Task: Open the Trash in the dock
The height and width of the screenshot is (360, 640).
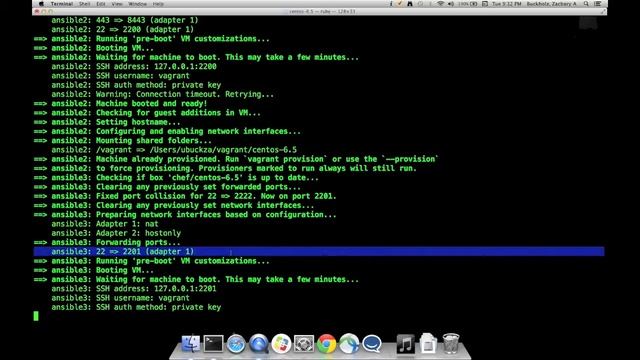Action: click(451, 343)
